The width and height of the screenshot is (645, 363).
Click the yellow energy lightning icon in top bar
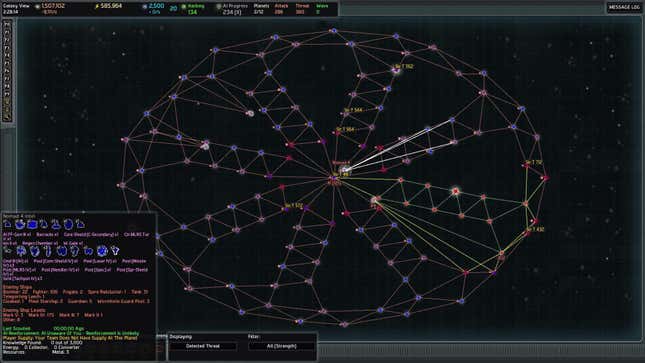coord(97,7)
